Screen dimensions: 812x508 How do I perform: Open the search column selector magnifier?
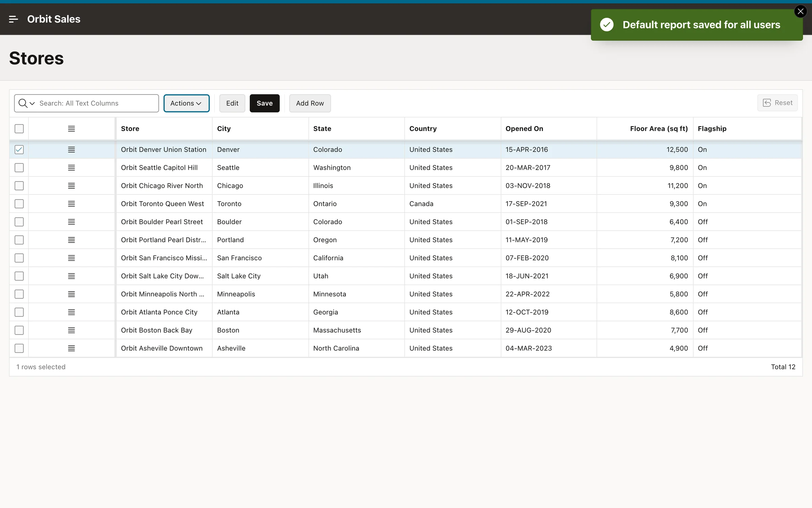(26, 103)
